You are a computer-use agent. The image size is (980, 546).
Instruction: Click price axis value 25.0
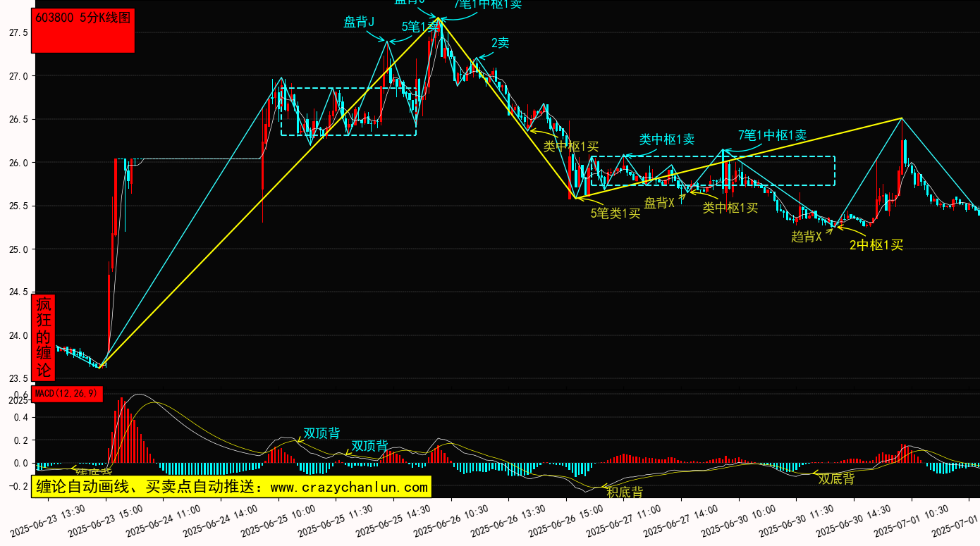coord(18,249)
